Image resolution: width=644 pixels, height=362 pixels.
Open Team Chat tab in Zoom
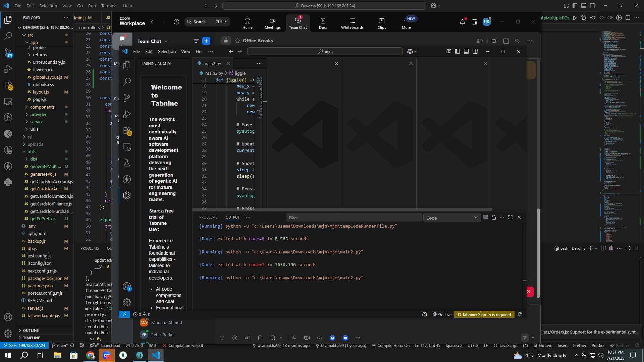pos(298,23)
